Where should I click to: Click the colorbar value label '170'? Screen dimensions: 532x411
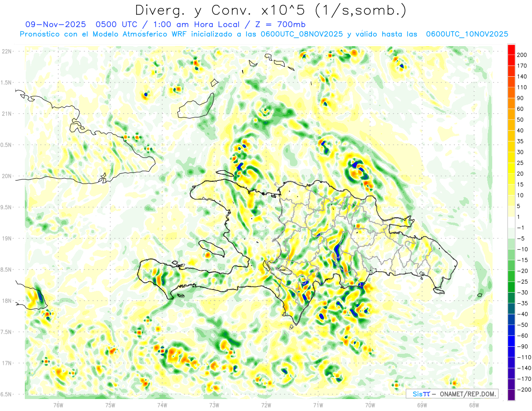[522, 66]
